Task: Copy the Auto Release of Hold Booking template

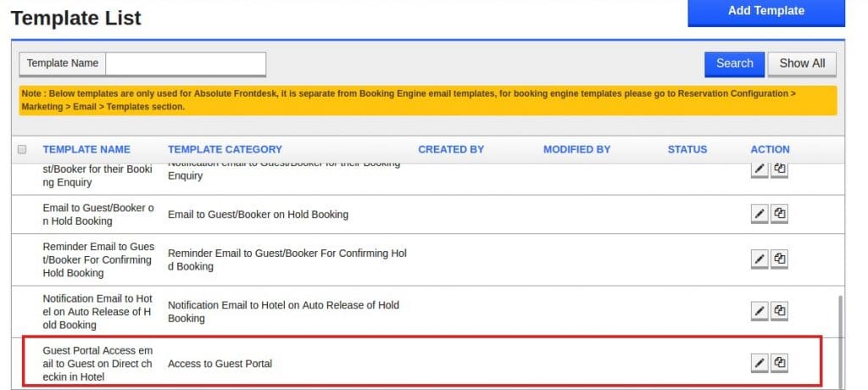Action: coord(780,311)
